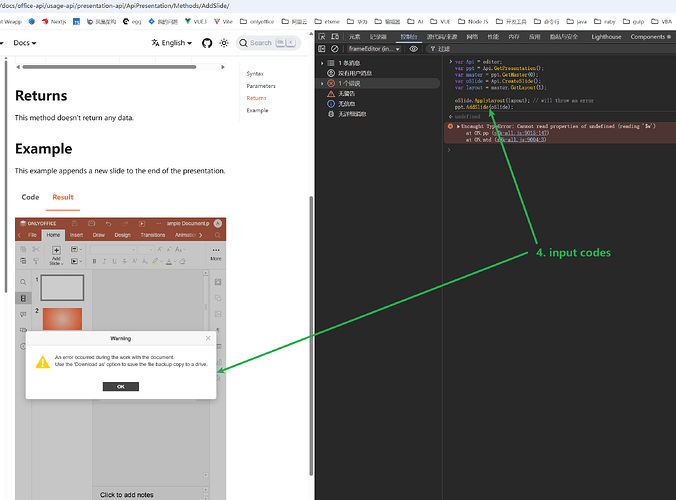This screenshot has width=676, height=500.
Task: Open the comments panel icon
Action: (23, 314)
